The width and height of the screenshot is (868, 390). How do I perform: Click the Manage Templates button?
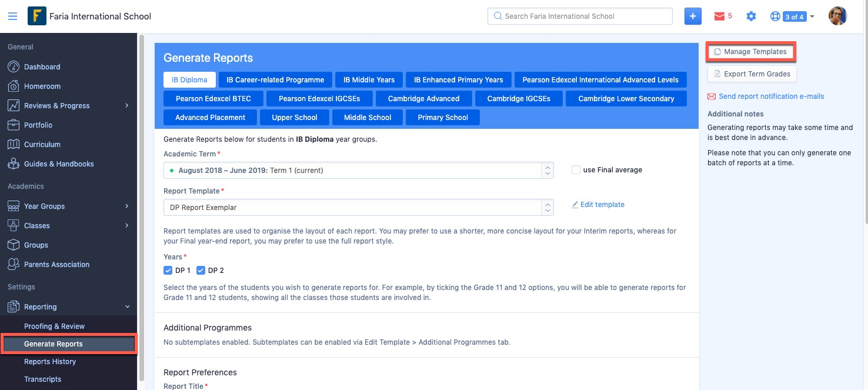pos(750,52)
